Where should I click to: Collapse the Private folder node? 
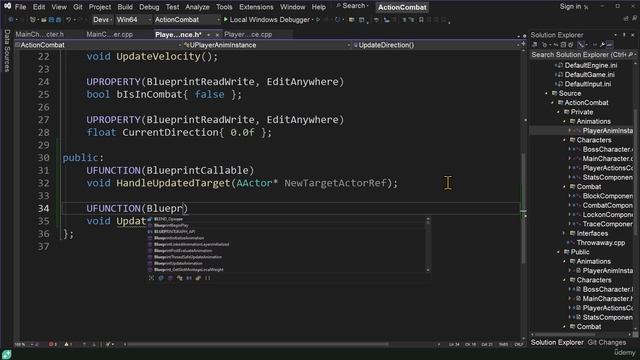tap(559, 112)
